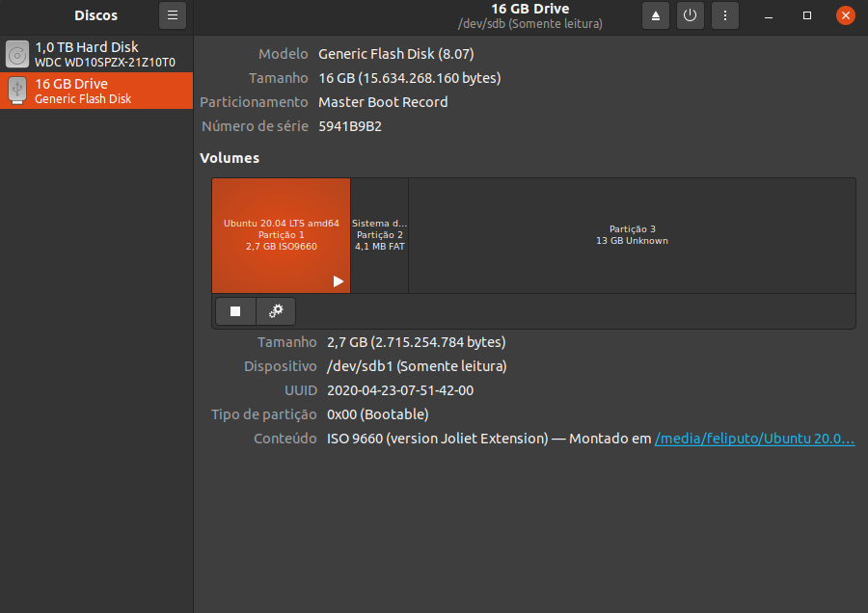868x613 pixels.
Task: Click the Discos title in header
Action: coord(95,15)
